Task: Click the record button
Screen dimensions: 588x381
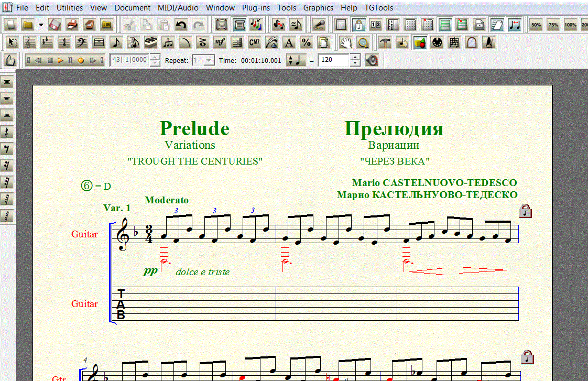Action: click(x=81, y=60)
